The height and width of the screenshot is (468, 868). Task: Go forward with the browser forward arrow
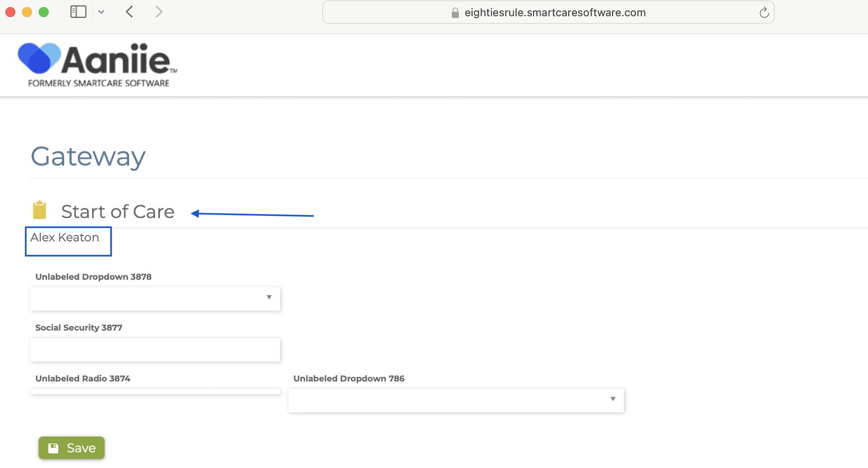coord(159,12)
